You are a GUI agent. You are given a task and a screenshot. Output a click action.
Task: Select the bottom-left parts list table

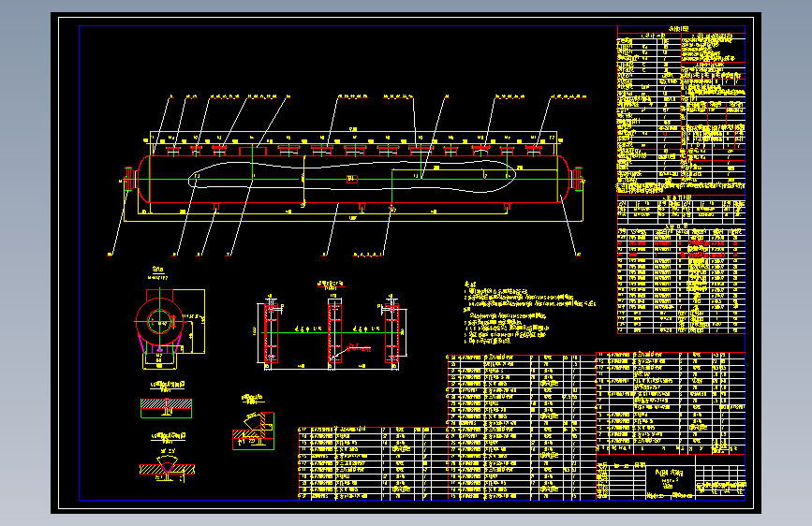click(x=373, y=463)
